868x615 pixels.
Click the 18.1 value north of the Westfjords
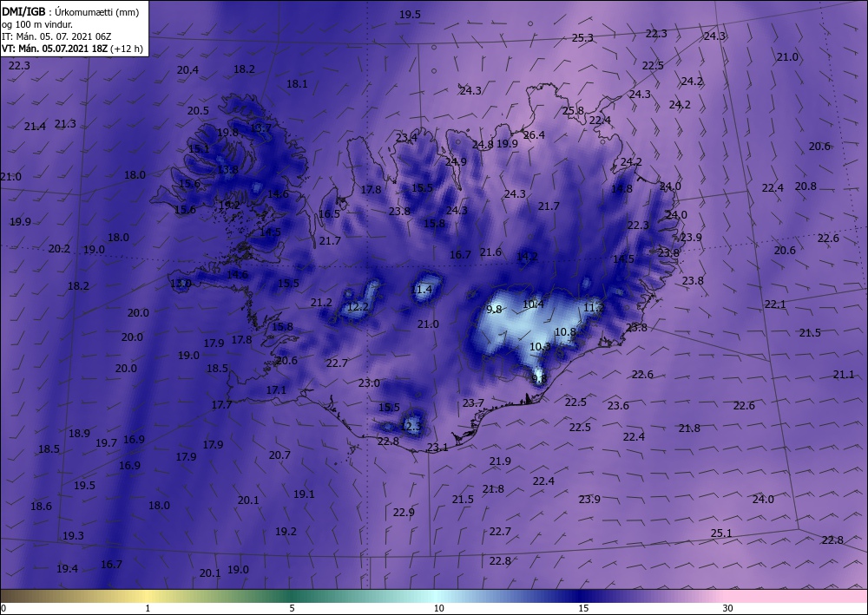coord(297,83)
